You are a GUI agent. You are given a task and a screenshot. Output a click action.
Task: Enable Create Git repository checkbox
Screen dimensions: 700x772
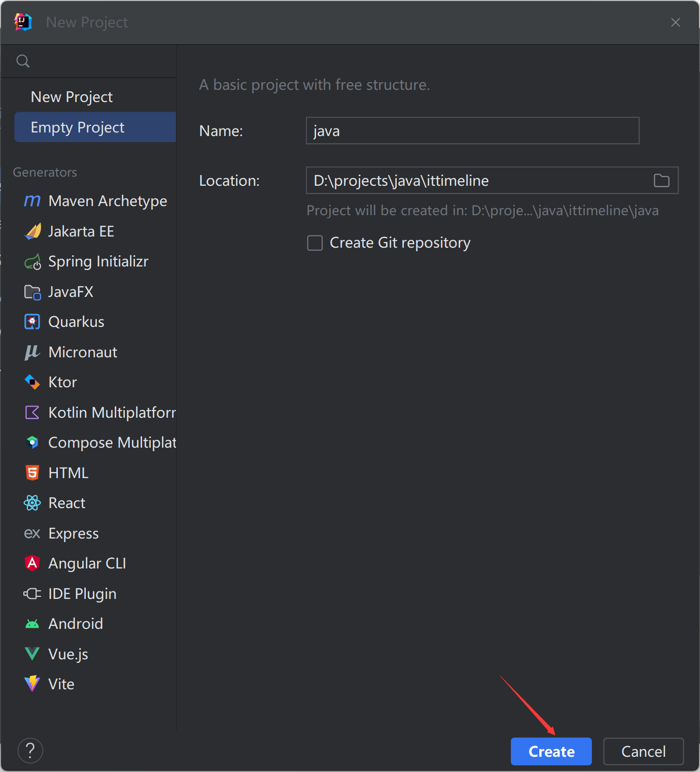[315, 243]
